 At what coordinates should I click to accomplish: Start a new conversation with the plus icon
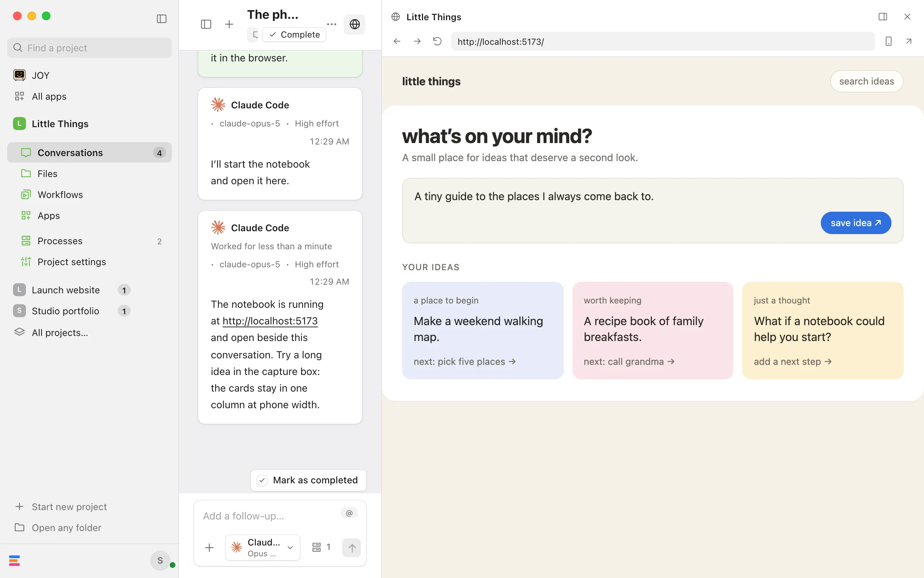(x=229, y=25)
